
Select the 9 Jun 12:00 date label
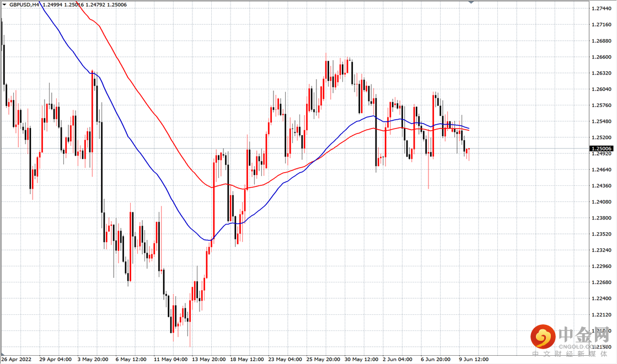pos(474,359)
